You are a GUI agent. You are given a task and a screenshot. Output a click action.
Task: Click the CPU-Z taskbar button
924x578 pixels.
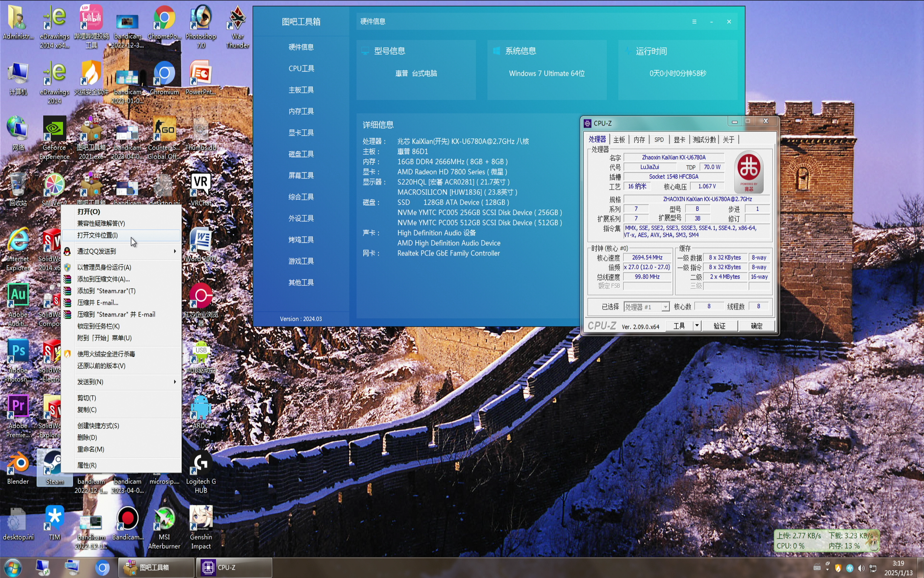[x=235, y=568]
